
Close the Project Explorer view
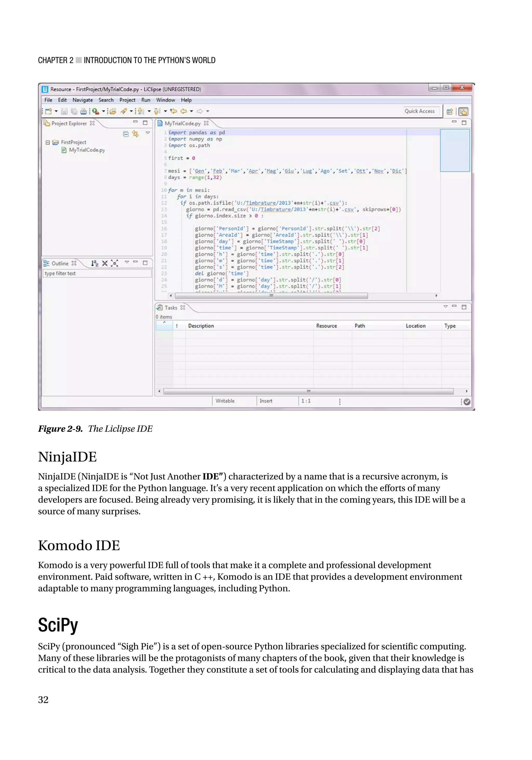pyautogui.click(x=92, y=123)
